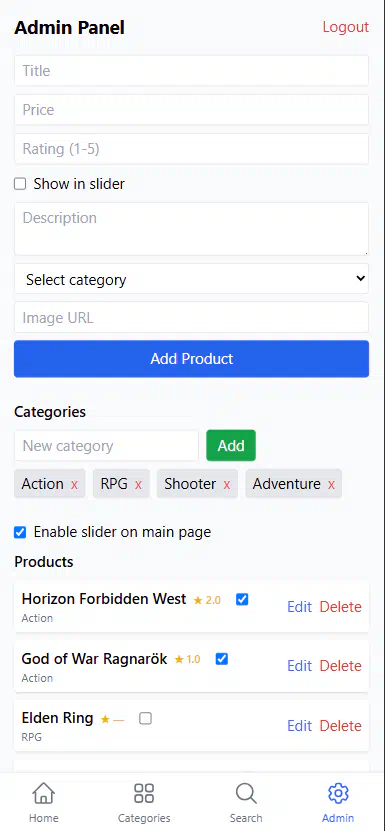
Task: Toggle the Show in slider checkbox
Action: click(20, 184)
